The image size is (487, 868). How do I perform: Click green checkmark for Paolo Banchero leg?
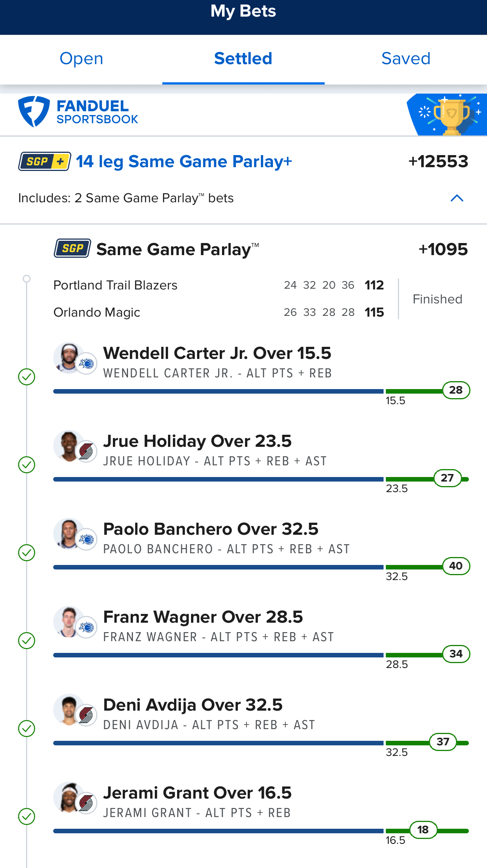click(27, 553)
